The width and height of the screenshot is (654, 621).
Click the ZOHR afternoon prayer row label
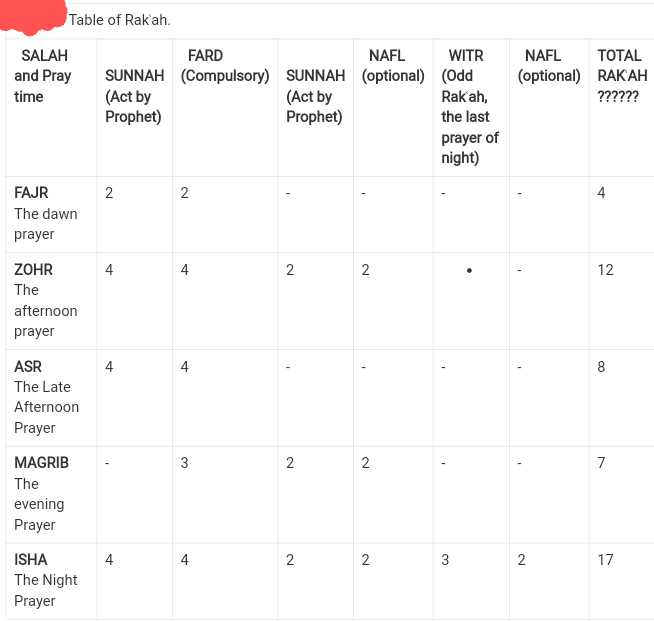pos(46,300)
